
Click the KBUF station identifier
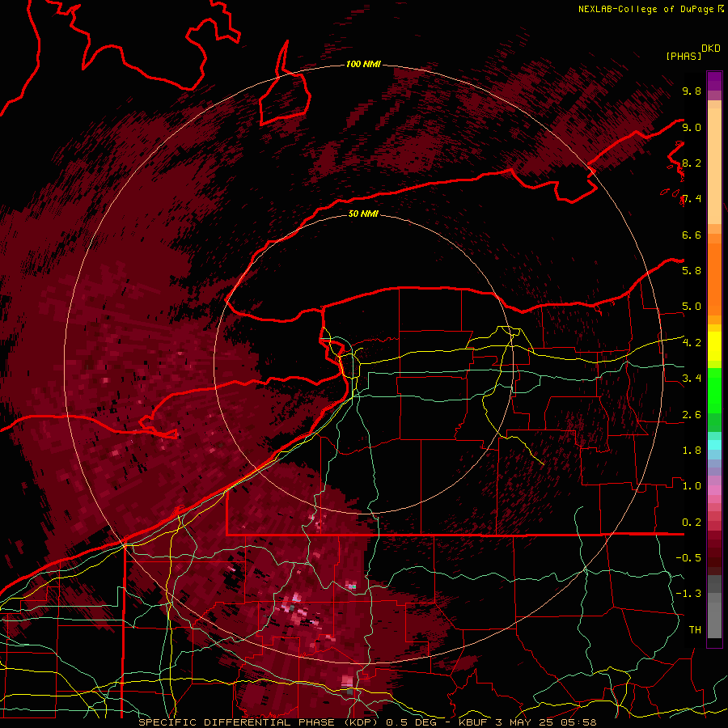click(474, 722)
